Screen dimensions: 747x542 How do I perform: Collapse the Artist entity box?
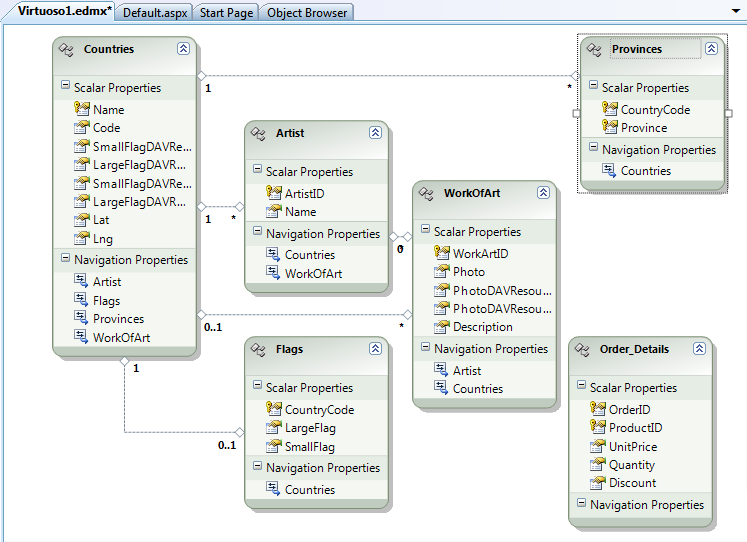[x=375, y=132]
